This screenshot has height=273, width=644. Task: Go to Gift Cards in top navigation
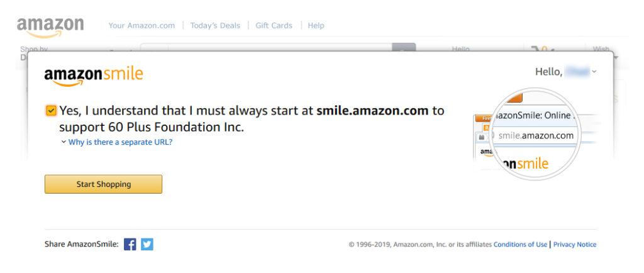274,25
